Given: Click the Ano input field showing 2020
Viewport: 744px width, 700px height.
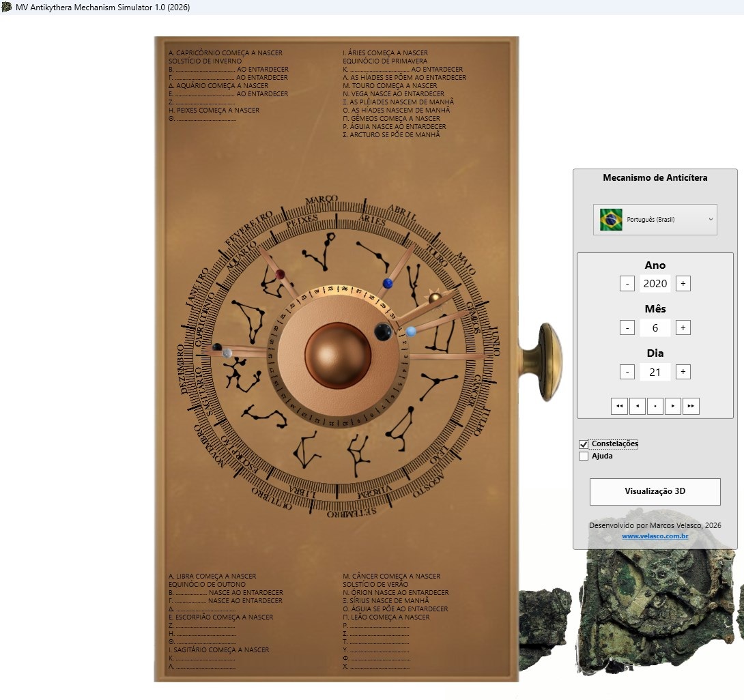Looking at the screenshot, I should [655, 284].
